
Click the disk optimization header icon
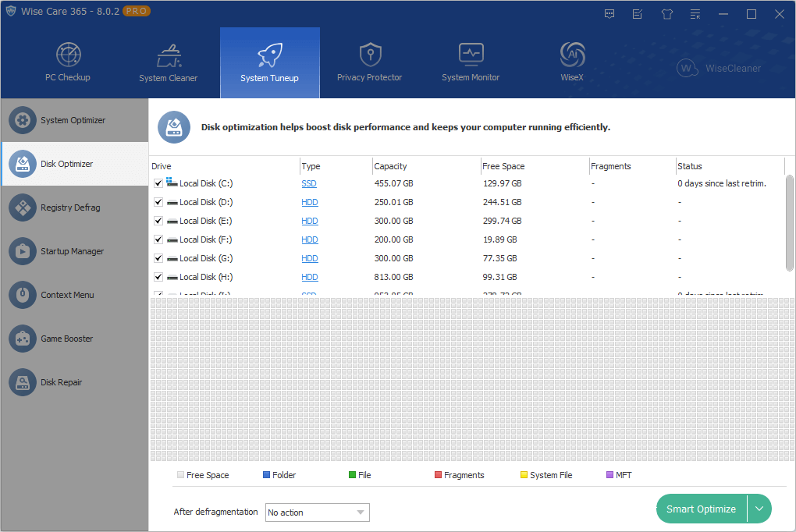pyautogui.click(x=174, y=127)
